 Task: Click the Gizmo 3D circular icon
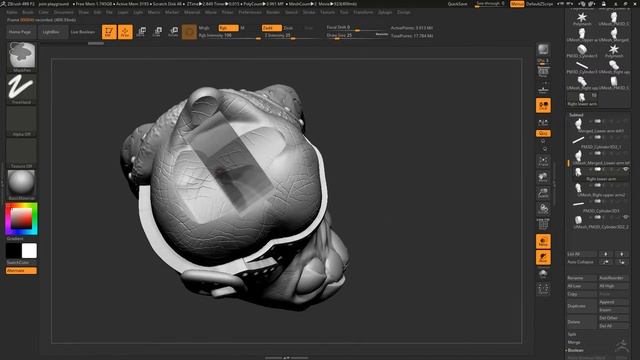point(189,32)
